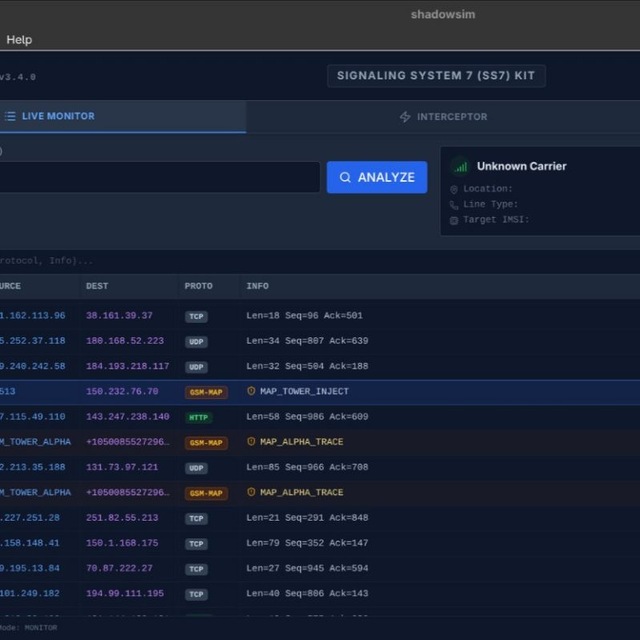The width and height of the screenshot is (640, 640).
Task: Switch to the Interceptor tab
Action: 443,117
